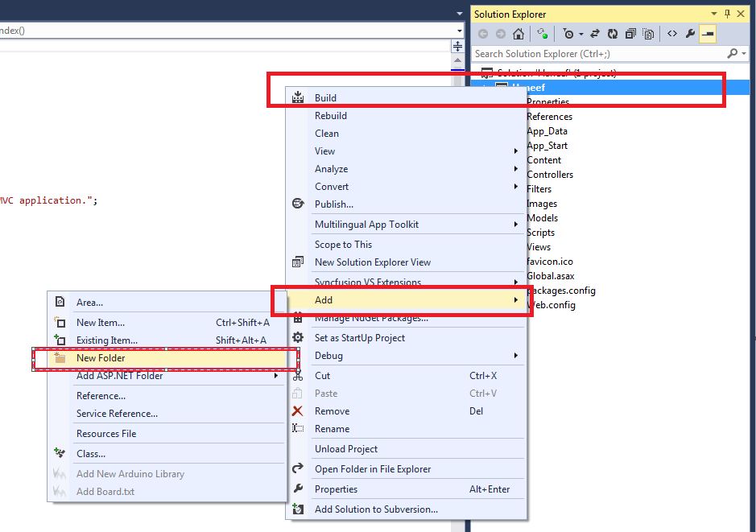Screen dimensions: 756x532
Task: Click Open Folder in File Explorer
Action: coord(406,469)
